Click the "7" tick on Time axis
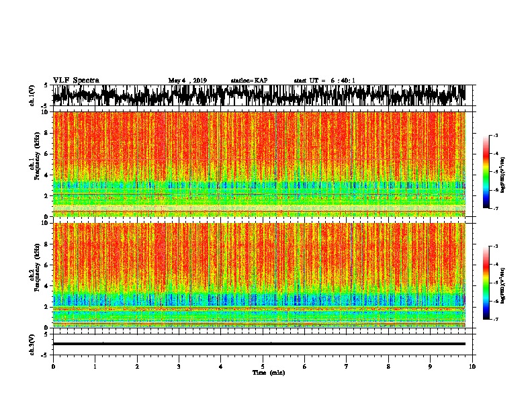 (347, 367)
